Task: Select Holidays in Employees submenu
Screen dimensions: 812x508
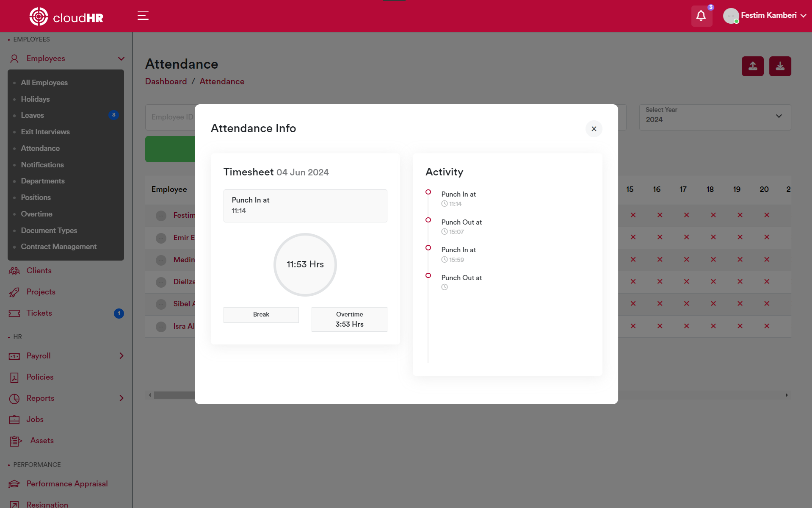Action: coord(35,99)
